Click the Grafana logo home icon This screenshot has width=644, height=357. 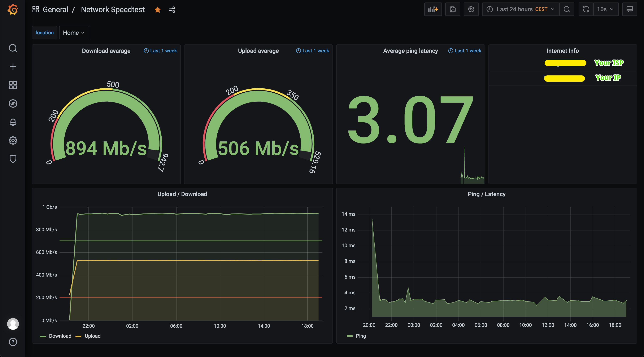tap(13, 10)
